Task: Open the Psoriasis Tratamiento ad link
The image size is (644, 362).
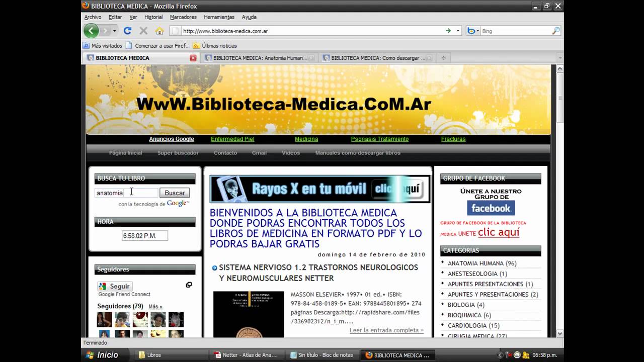Action: (x=380, y=139)
